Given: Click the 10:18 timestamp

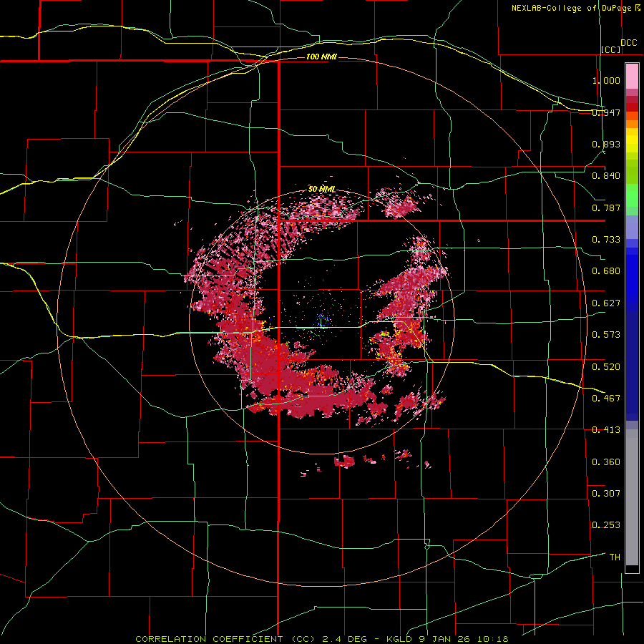Looking at the screenshot, I should (494, 639).
